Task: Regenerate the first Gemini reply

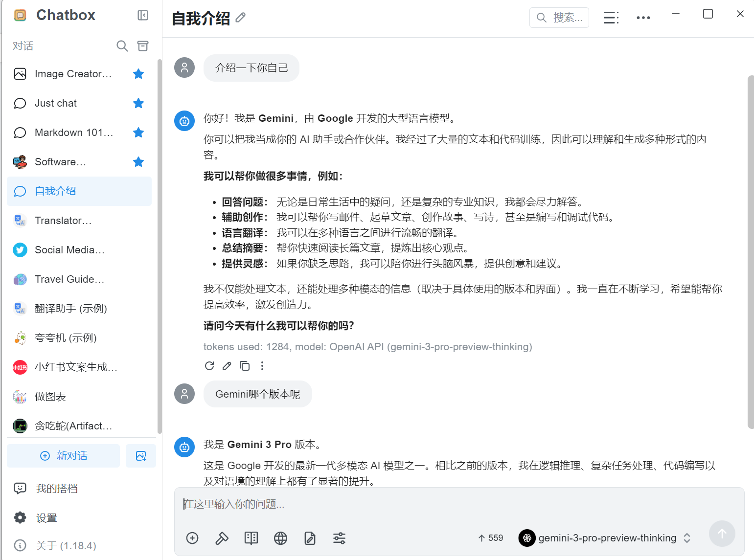Action: [x=209, y=366]
